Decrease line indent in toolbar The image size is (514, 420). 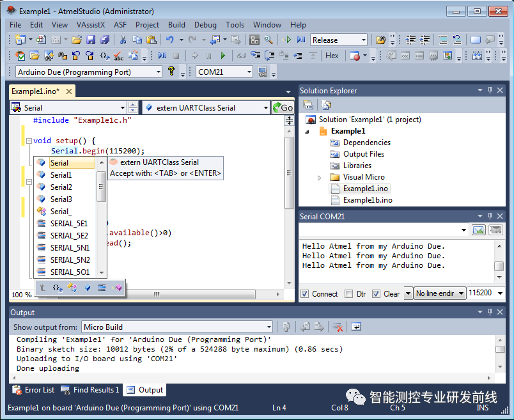point(410,40)
